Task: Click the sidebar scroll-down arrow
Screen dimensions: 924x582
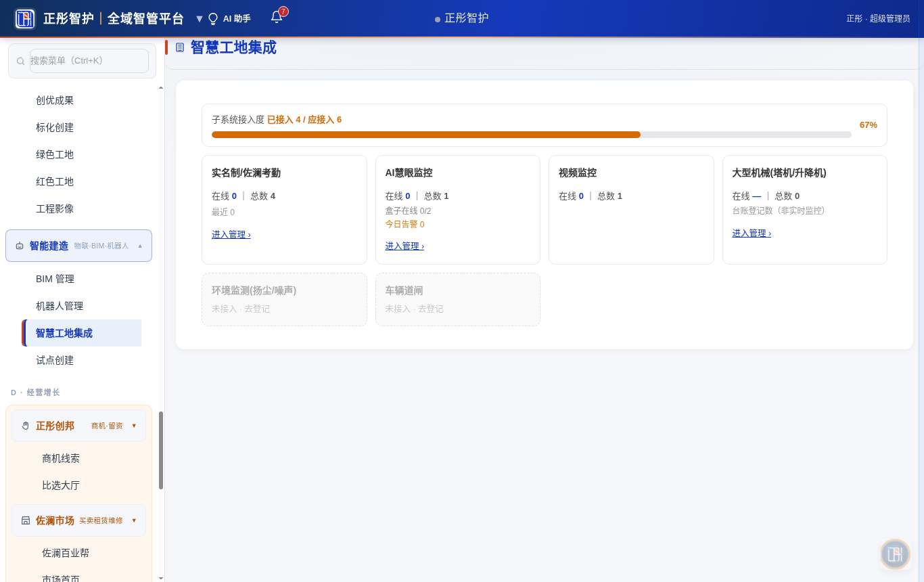Action: click(161, 577)
